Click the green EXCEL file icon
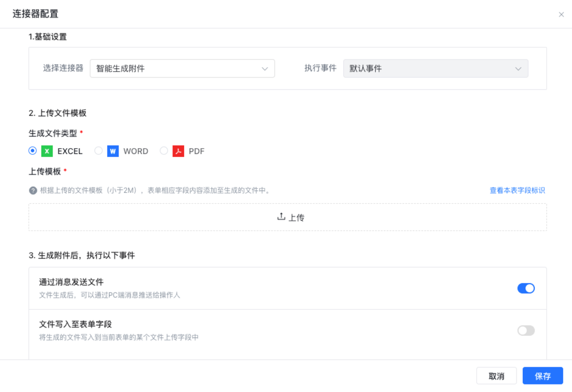 pos(47,151)
